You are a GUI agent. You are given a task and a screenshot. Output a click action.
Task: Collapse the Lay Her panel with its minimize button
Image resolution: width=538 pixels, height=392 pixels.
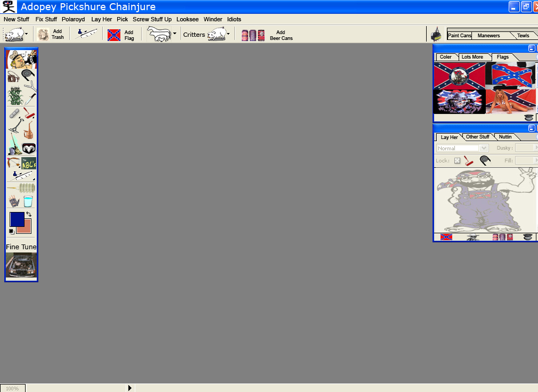pos(532,128)
